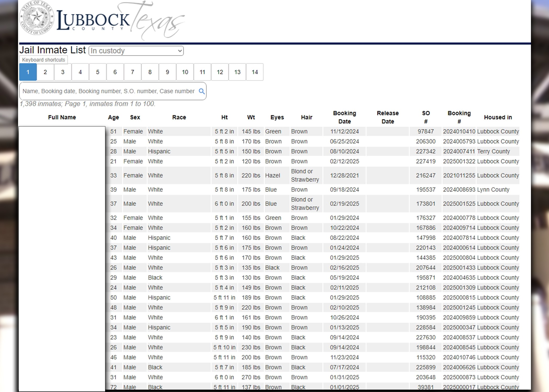Viewport: 549px width, 392px height.
Task: Click booking number 2024010410
Action: coord(459,131)
